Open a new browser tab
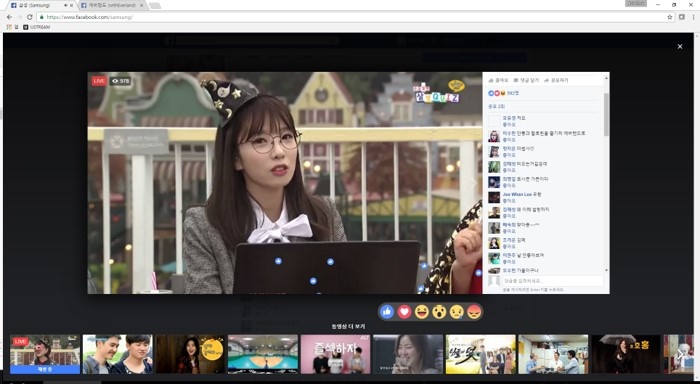The image size is (700, 384). [155, 6]
